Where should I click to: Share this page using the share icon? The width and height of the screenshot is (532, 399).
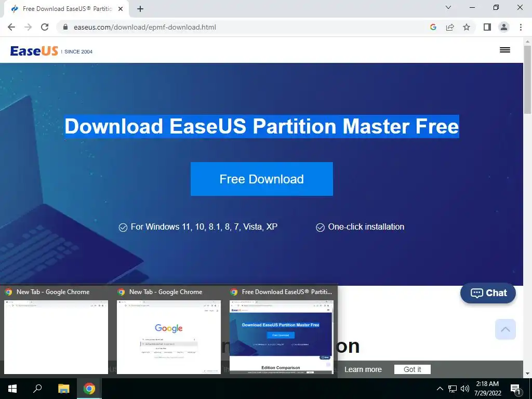point(450,27)
